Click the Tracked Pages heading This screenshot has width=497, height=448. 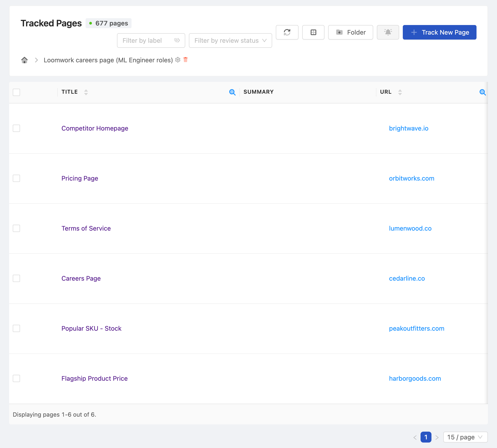[51, 23]
